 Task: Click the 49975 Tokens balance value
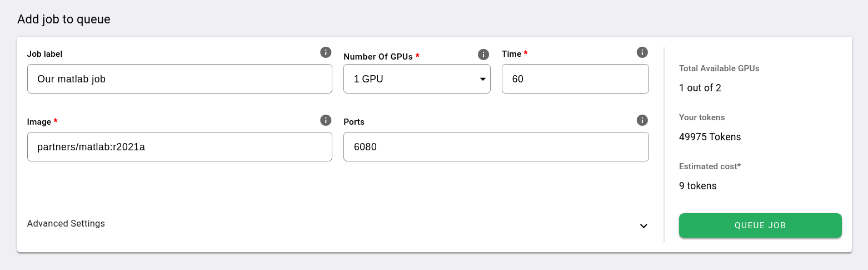pyautogui.click(x=710, y=137)
